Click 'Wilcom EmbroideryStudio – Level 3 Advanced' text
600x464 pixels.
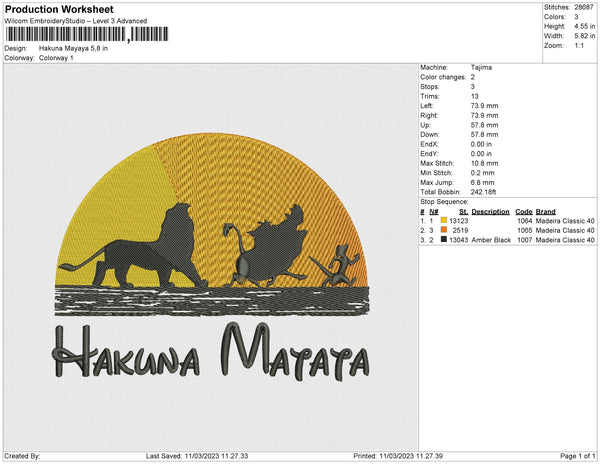pos(76,21)
